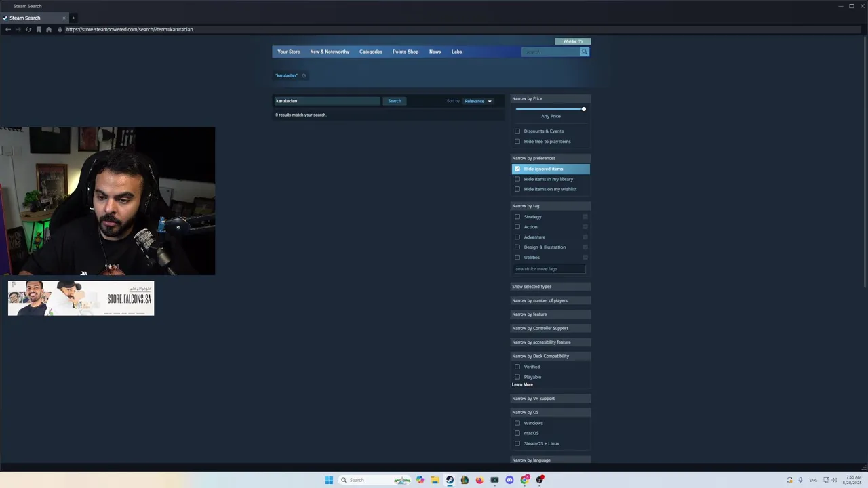Check the Playable Deck compatibility box
This screenshot has width=868, height=488.
[x=517, y=377]
